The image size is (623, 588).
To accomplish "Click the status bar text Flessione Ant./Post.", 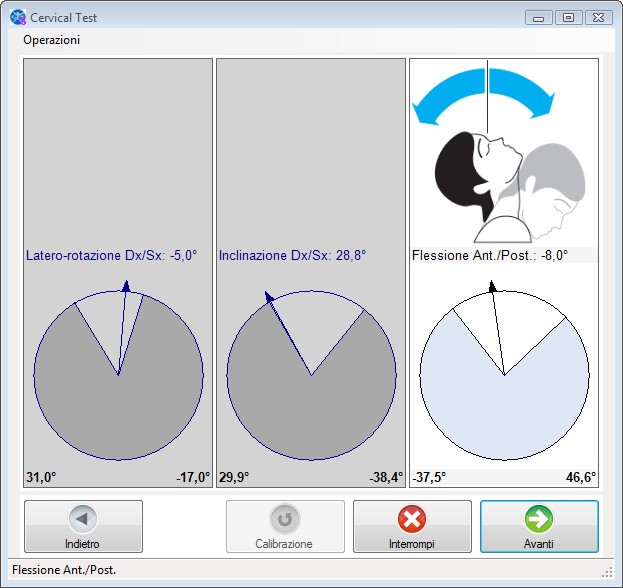I will click(64, 570).
